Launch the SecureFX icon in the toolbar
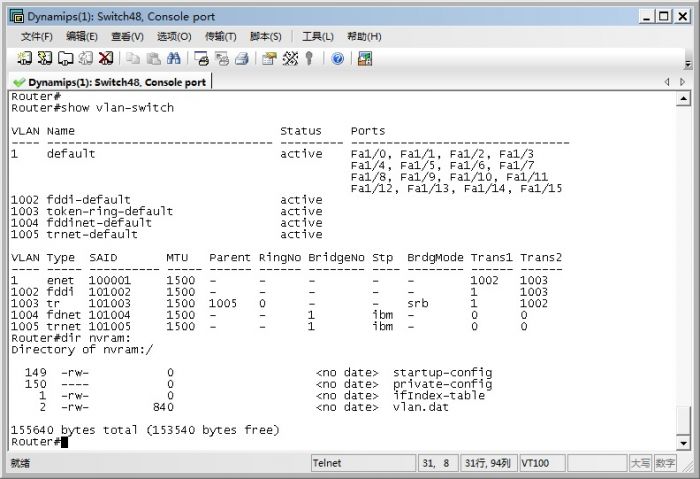This screenshot has height=479, width=700. (364, 58)
